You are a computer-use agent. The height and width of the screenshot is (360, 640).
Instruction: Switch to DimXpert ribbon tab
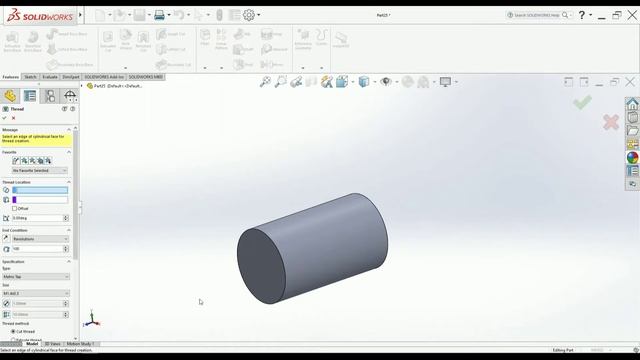click(71, 77)
